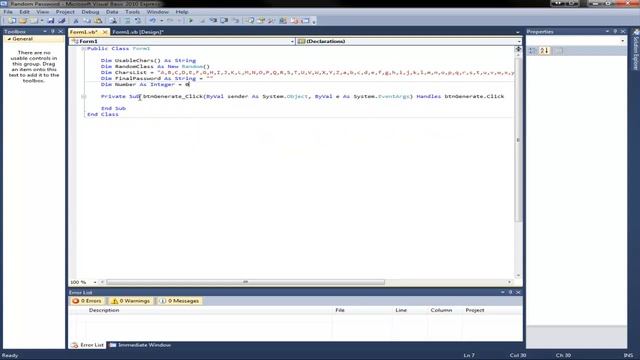The image size is (640, 360).
Task: Toggle auto-hide pin on Properties panel
Action: (615, 31)
